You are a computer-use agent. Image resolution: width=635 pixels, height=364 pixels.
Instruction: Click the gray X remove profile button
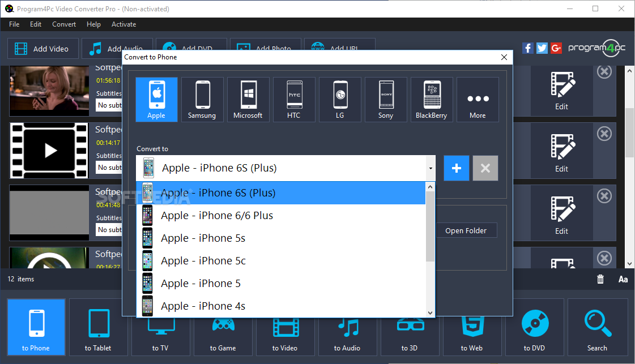click(485, 168)
